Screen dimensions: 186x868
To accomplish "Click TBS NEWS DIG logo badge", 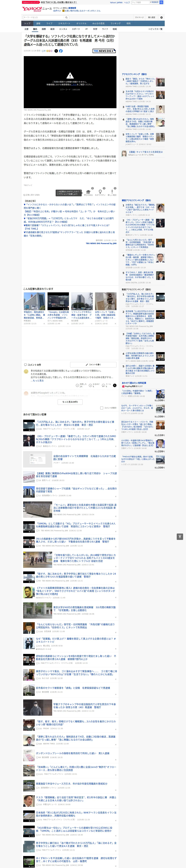I will click(x=104, y=51).
